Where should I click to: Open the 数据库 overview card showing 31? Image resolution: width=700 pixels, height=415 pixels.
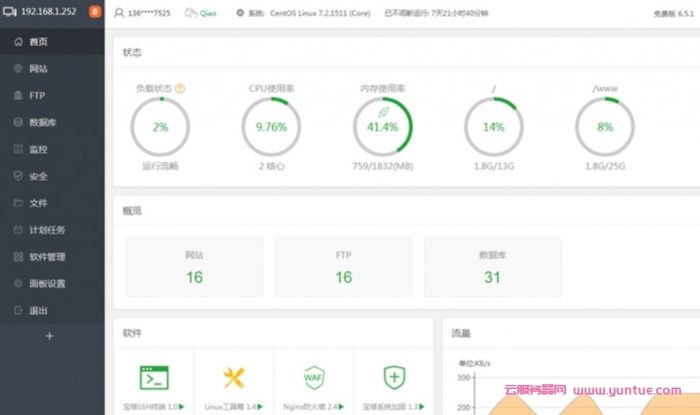[x=492, y=268]
